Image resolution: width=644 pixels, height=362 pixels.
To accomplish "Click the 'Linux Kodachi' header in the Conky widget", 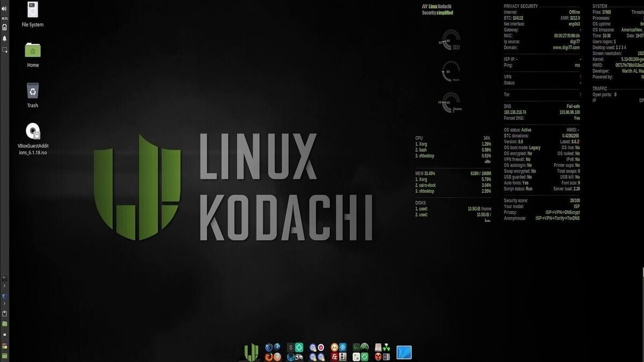I will pyautogui.click(x=436, y=6).
